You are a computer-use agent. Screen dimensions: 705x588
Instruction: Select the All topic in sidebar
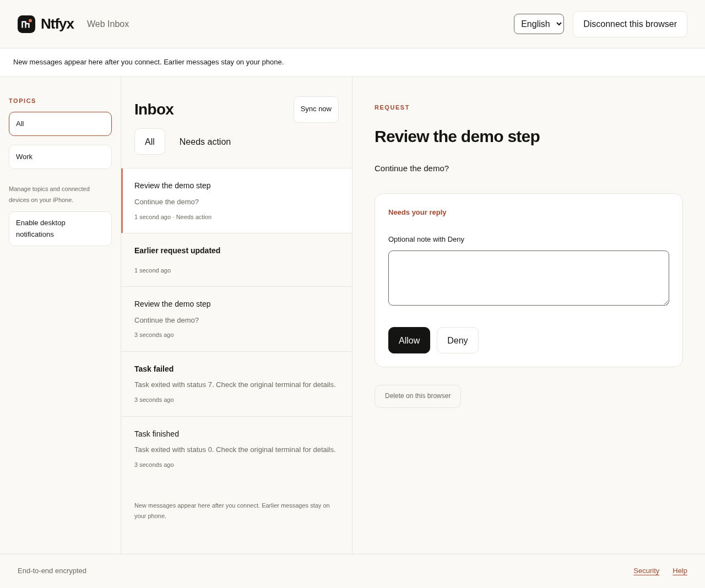[x=60, y=124]
